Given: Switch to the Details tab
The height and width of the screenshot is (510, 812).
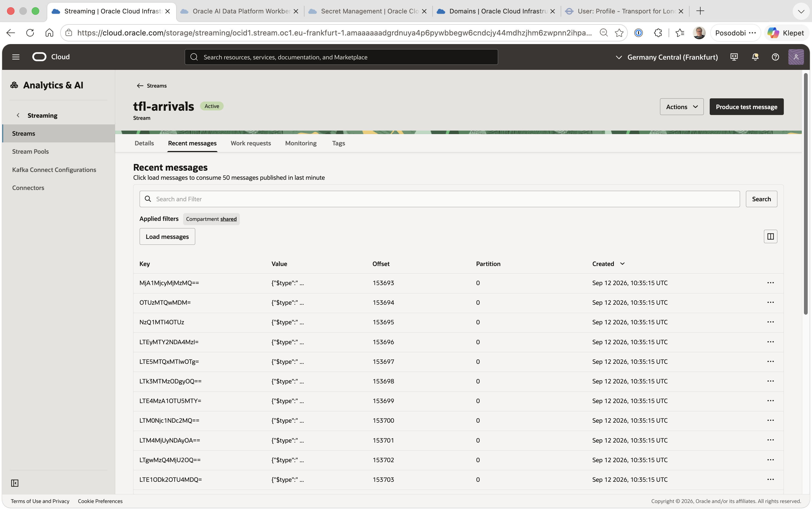Looking at the screenshot, I should coord(144,143).
